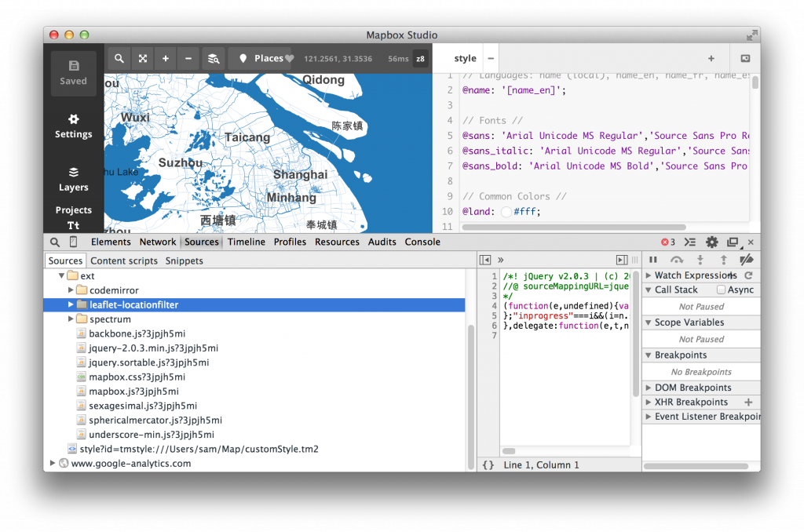Pause script execution
This screenshot has height=532, width=804.
[x=652, y=260]
